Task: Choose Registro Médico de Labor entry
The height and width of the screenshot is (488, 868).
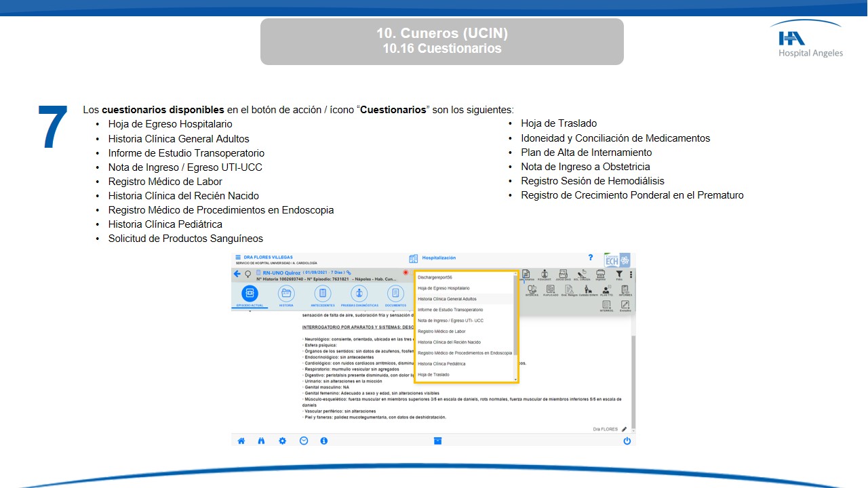Action: tap(441, 331)
